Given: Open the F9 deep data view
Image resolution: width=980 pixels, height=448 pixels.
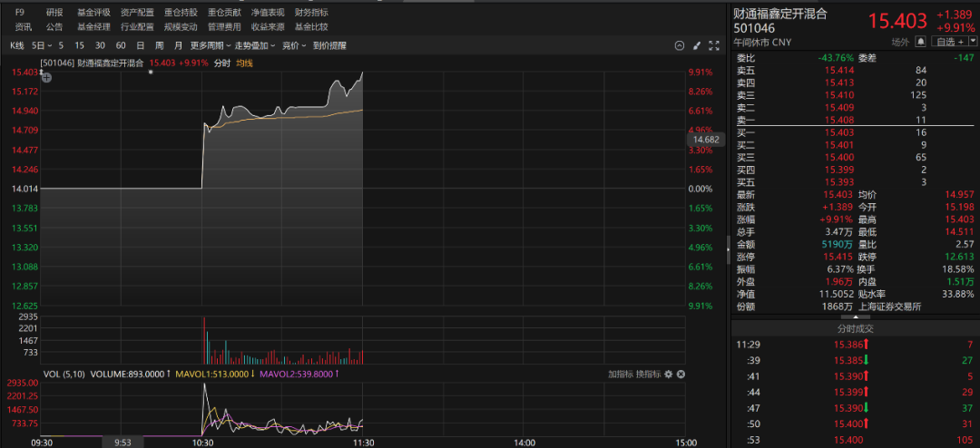Looking at the screenshot, I should coord(20,13).
